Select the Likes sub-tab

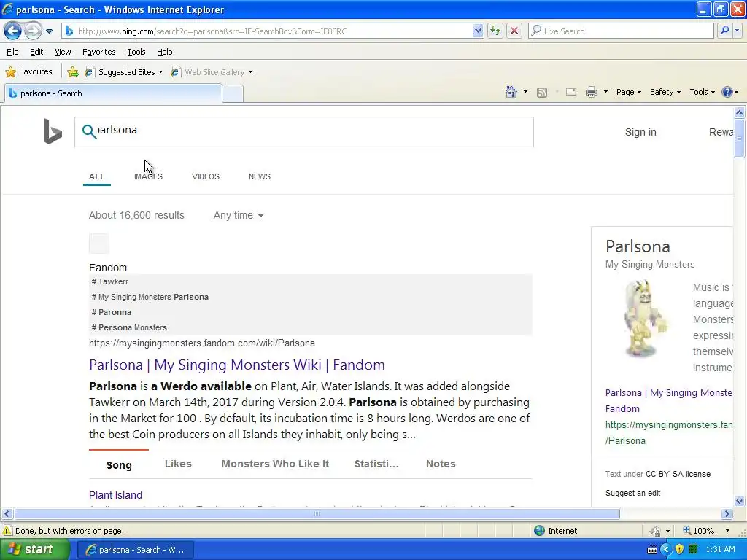click(x=178, y=464)
